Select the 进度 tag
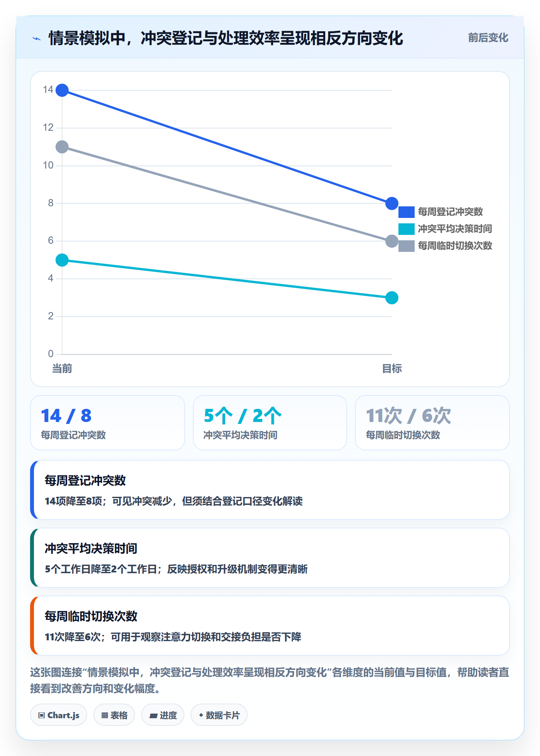 (163, 715)
